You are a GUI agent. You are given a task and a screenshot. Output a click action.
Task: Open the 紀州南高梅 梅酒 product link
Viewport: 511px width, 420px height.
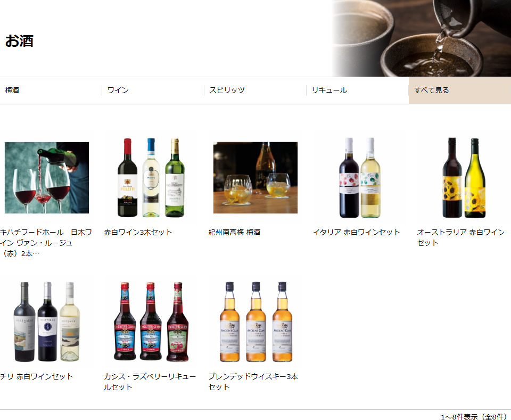(234, 232)
